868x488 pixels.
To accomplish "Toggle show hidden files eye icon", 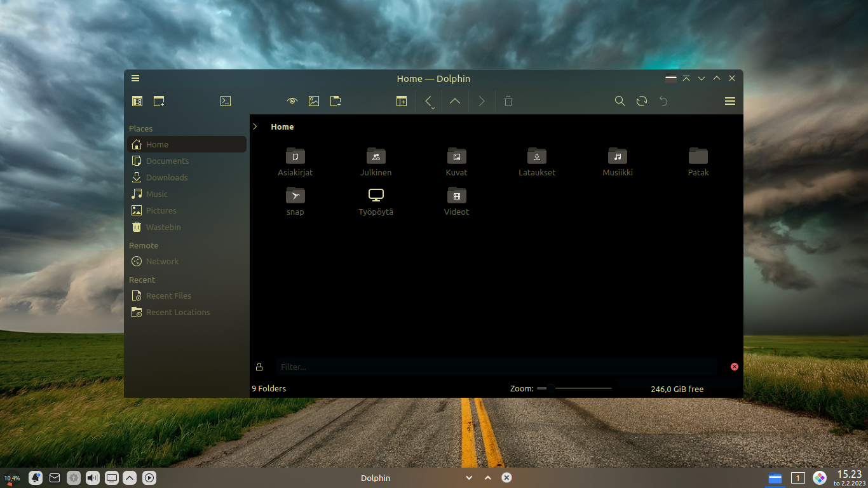I will pyautogui.click(x=292, y=101).
